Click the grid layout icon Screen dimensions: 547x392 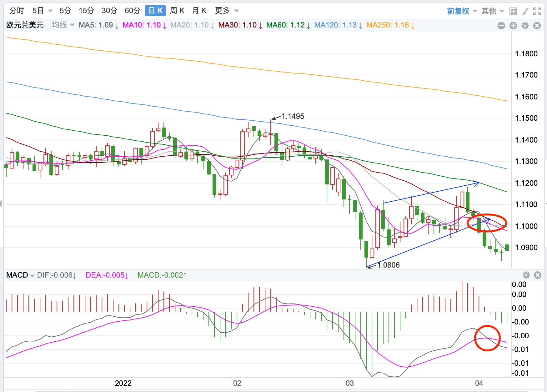513,11
